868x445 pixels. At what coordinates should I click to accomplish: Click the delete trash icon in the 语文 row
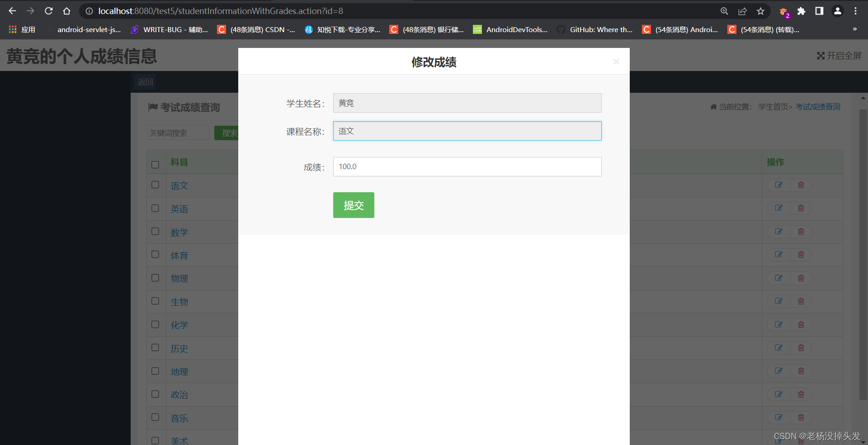point(801,185)
